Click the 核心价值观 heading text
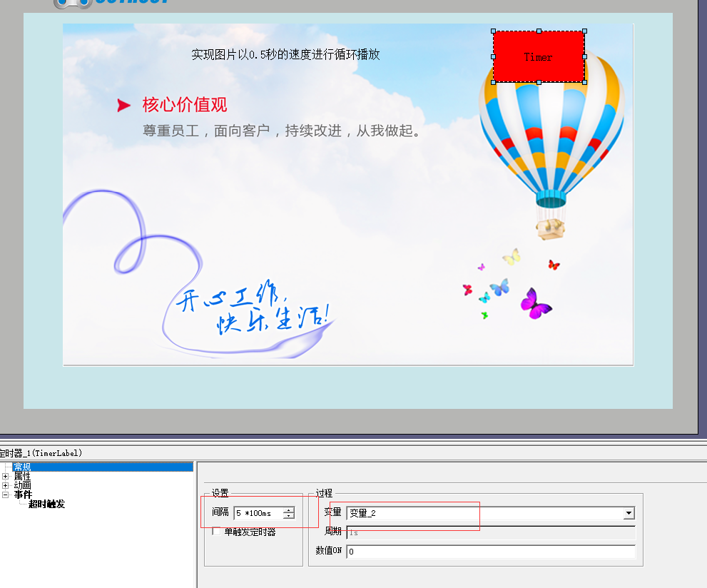Viewport: 707px width, 588px height. [184, 105]
